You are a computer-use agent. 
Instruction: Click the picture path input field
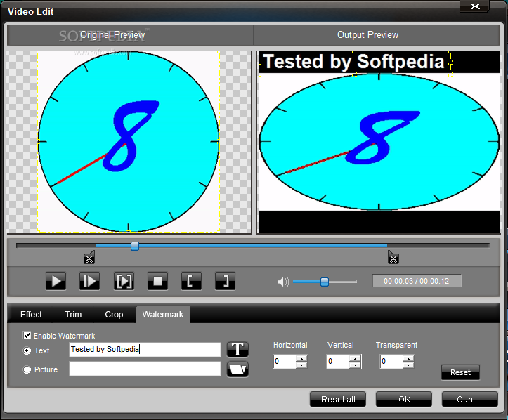click(145, 369)
